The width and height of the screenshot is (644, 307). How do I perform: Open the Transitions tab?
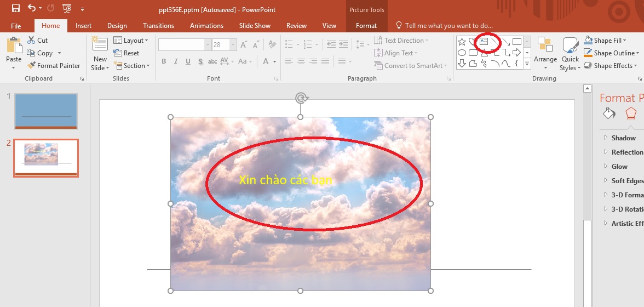coord(159,25)
